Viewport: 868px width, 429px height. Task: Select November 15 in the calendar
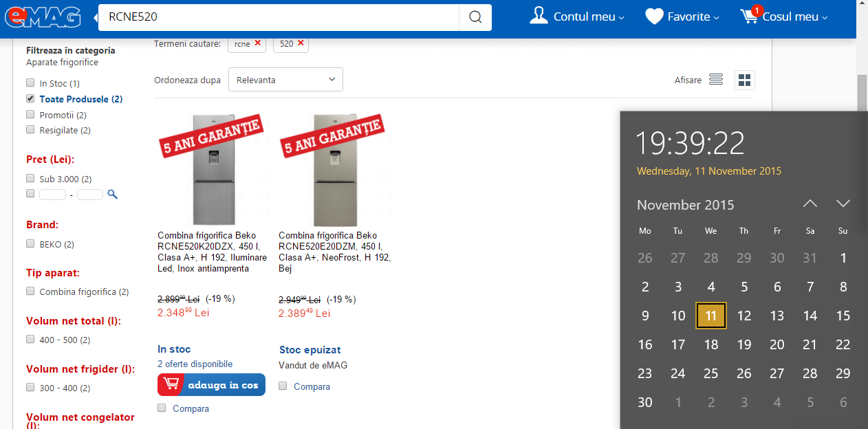pos(843,316)
